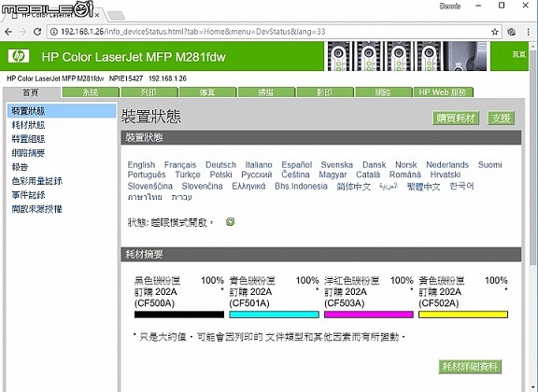Switch language to Čeština

pos(295,175)
